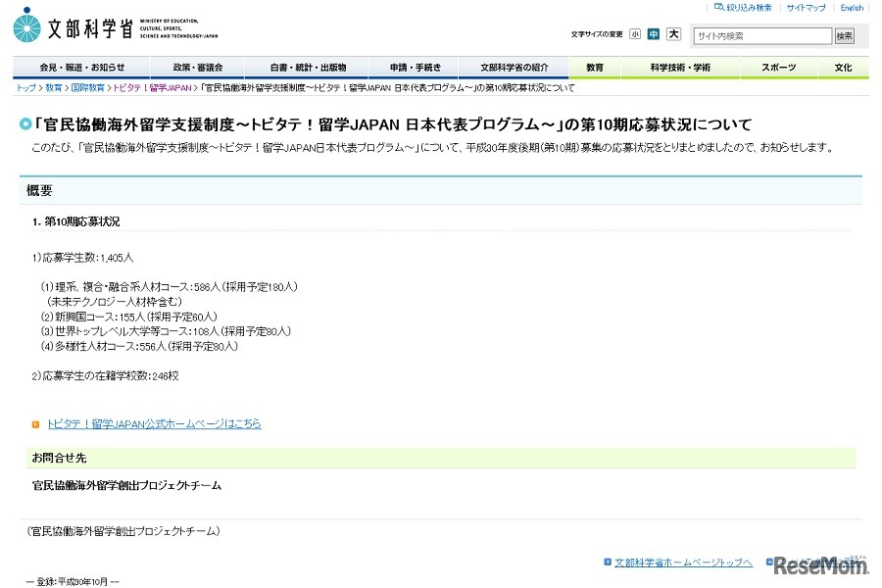The image size is (882, 588).
Task: Open the 文部科学省の紹介 menu
Action: [514, 67]
